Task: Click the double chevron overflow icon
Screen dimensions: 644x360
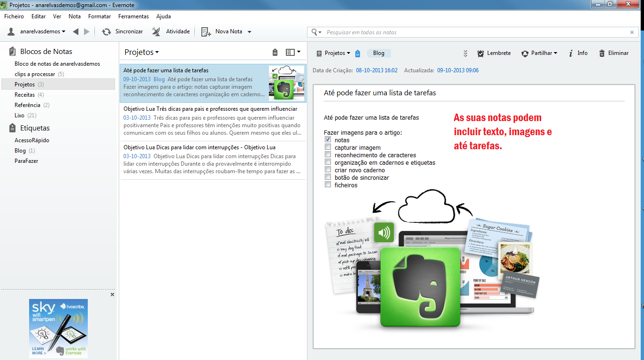Action: (x=465, y=54)
